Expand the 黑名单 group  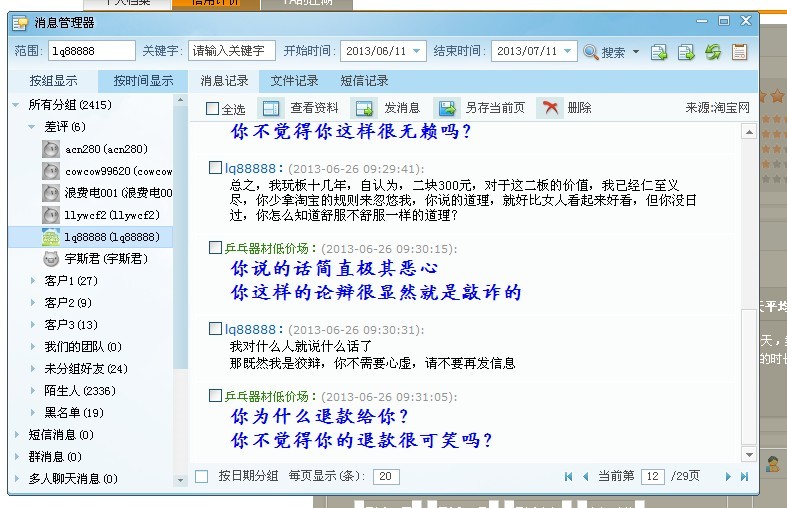(x=33, y=413)
